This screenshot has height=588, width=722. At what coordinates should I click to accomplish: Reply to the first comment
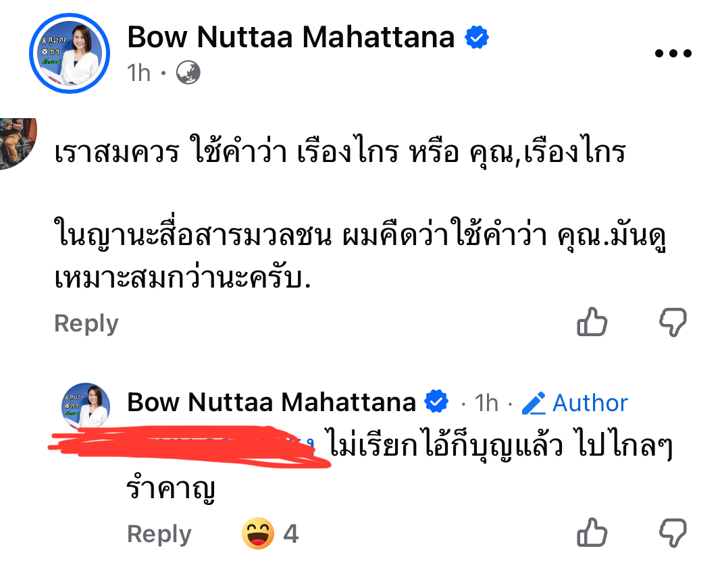[86, 324]
